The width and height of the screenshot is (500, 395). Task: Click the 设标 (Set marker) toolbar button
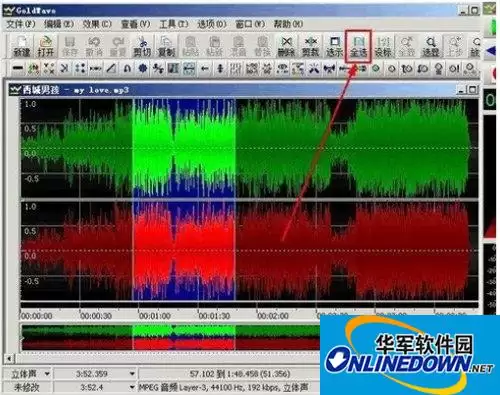coord(383,46)
